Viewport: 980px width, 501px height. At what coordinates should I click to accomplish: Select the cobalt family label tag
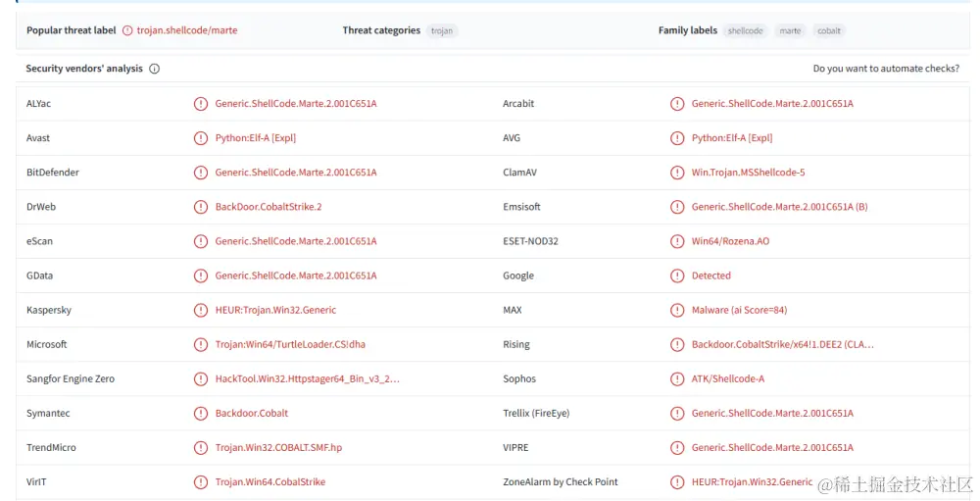click(829, 30)
